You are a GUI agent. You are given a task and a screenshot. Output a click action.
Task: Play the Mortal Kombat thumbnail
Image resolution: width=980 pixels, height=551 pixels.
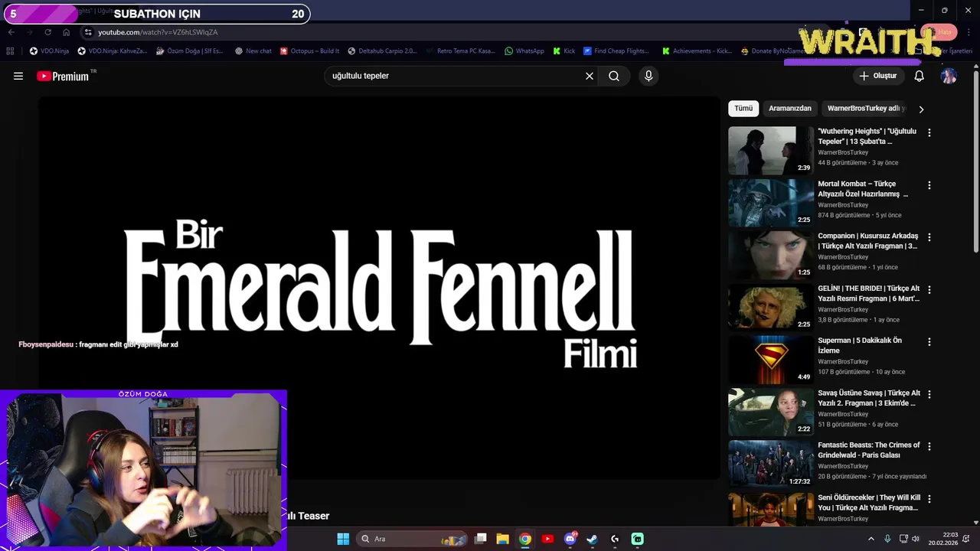(771, 203)
